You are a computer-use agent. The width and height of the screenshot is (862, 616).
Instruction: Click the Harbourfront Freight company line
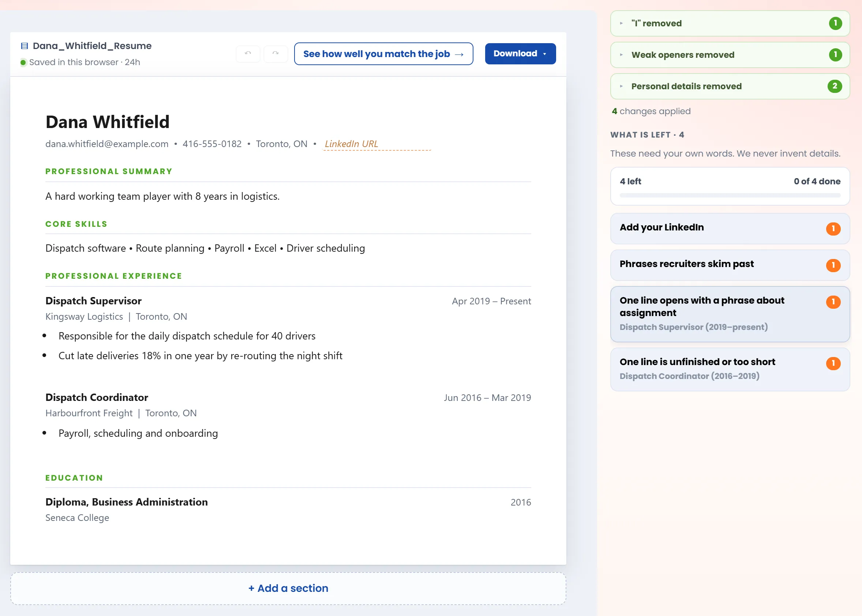121,413
